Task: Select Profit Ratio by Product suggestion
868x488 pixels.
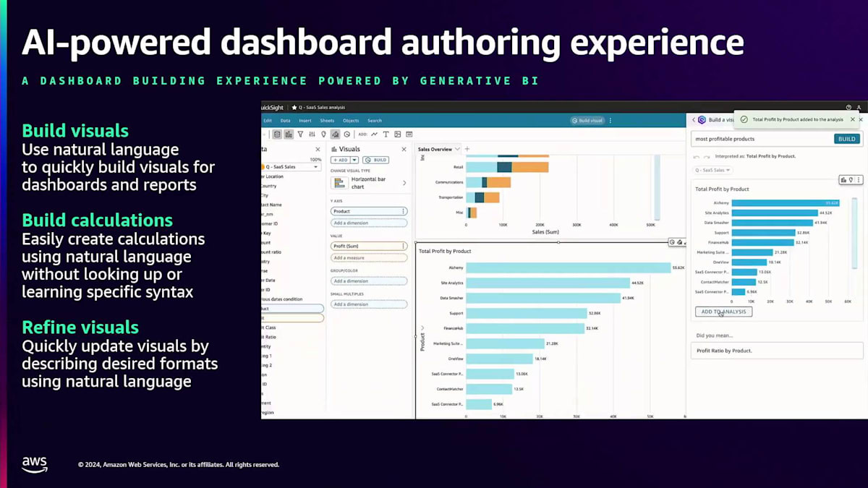Action: click(x=777, y=351)
